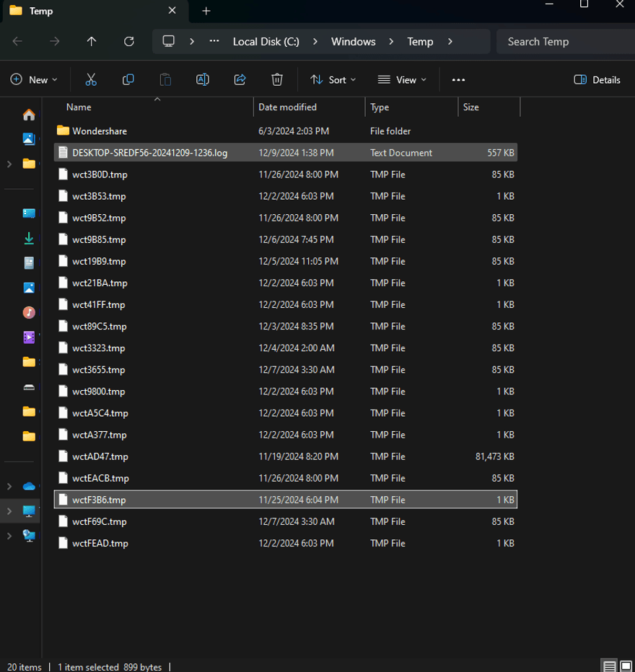Click the Cut scissors icon
Viewport: 635px width, 672px height.
click(x=91, y=80)
